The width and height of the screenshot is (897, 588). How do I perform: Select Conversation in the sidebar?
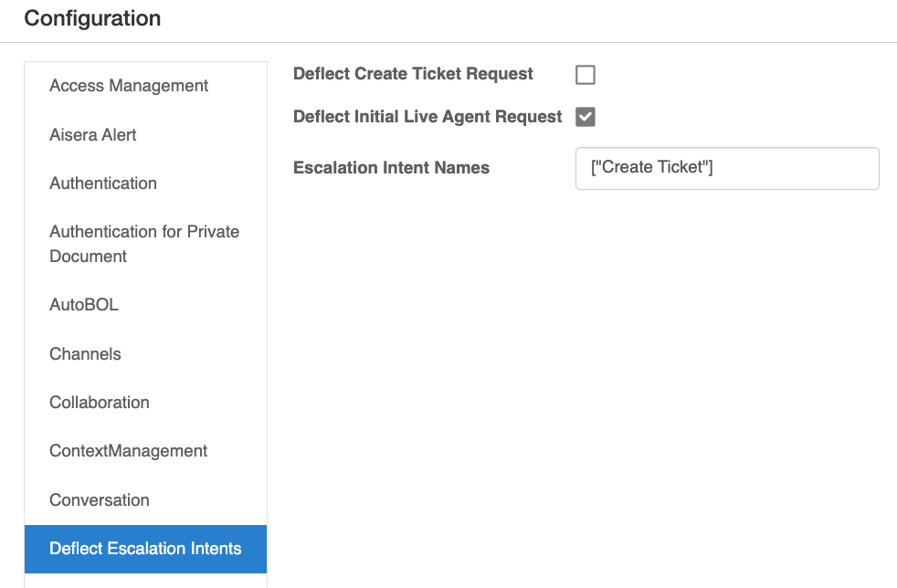100,500
